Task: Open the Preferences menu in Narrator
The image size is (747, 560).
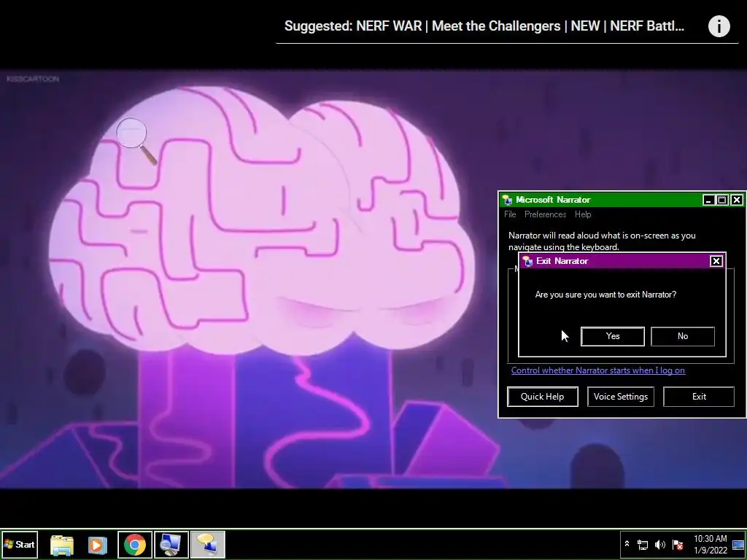Action: pos(546,214)
